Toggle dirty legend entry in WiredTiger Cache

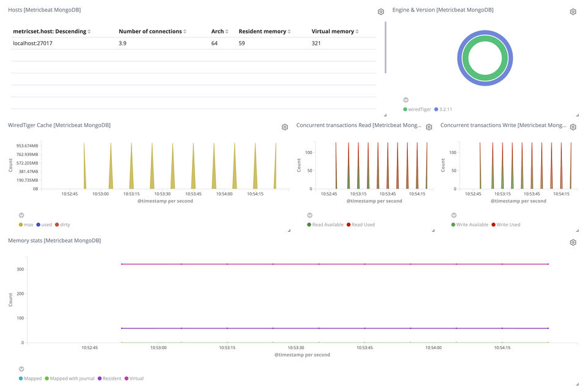pos(62,224)
